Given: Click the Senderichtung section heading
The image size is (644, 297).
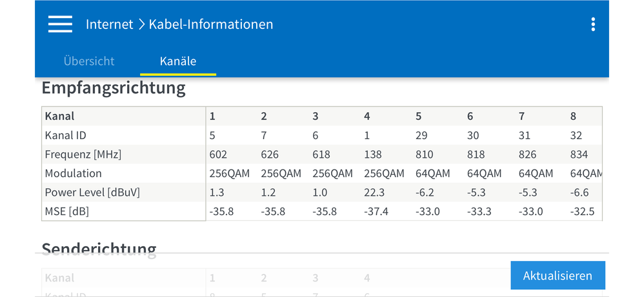Looking at the screenshot, I should pos(99,248).
